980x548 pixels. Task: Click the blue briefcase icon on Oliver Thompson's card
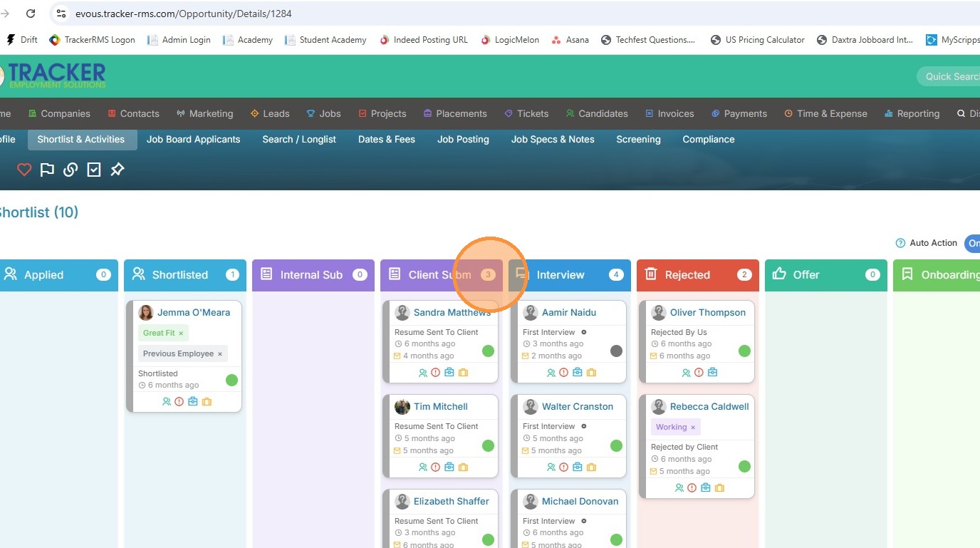712,373
